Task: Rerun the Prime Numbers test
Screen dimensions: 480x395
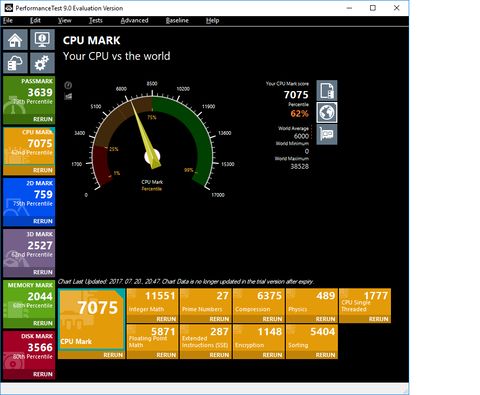Action: [219, 319]
